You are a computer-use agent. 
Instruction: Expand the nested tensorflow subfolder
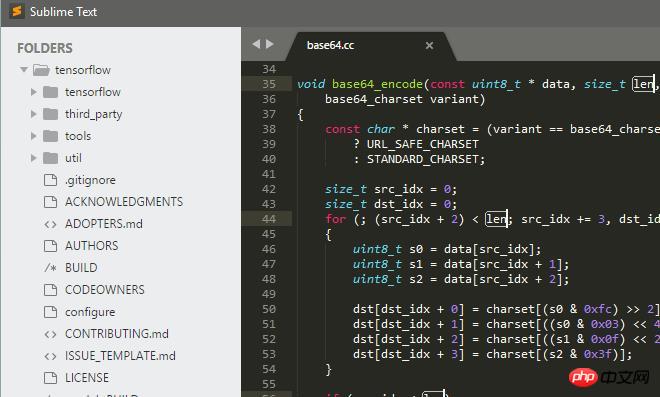point(34,92)
